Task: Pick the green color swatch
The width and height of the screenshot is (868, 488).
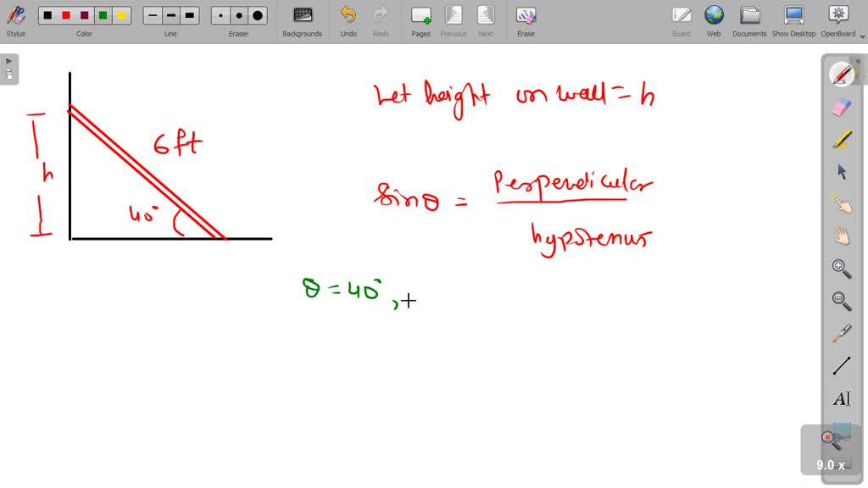Action: click(103, 14)
